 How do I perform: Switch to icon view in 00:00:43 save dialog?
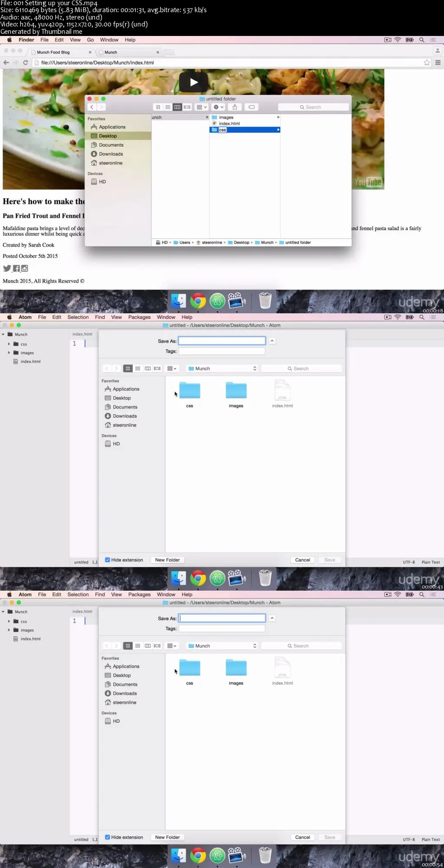click(x=128, y=368)
